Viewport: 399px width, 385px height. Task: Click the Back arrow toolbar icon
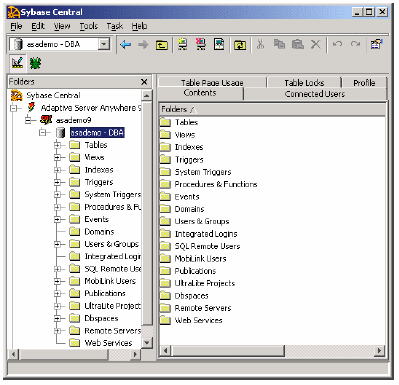pos(125,44)
